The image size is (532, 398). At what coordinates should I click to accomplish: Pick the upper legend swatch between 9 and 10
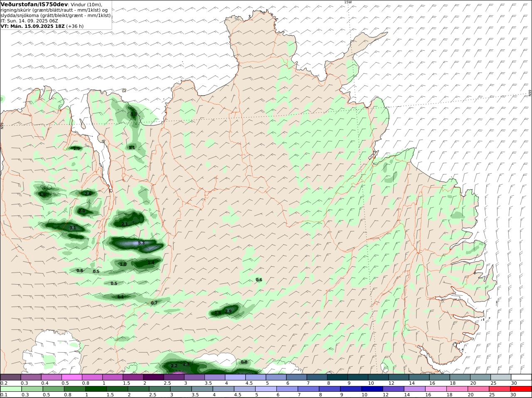pyautogui.click(x=358, y=377)
